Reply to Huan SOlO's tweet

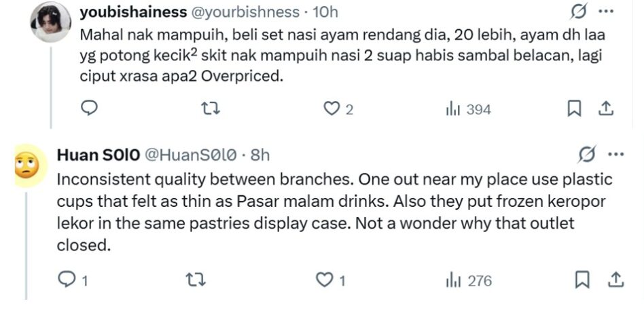coord(67,279)
